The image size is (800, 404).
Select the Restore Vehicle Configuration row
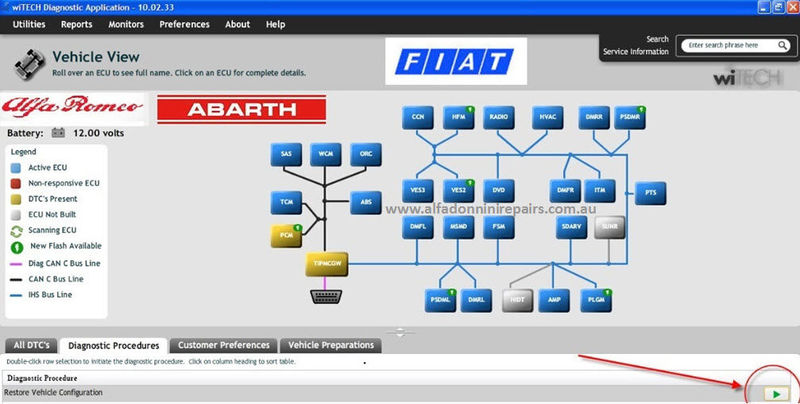[x=395, y=393]
